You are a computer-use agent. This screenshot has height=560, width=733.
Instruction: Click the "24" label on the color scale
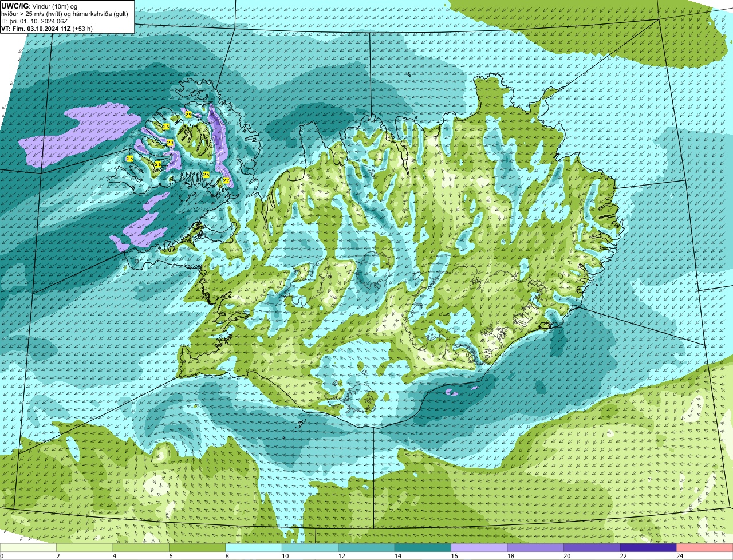pyautogui.click(x=679, y=556)
